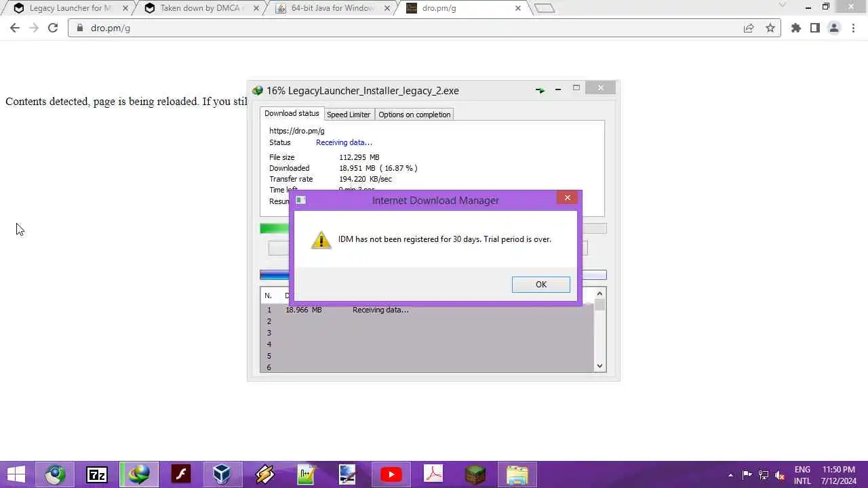Close the Legacy Launcher browser tab
The width and height of the screenshot is (868, 488).
[x=125, y=8]
